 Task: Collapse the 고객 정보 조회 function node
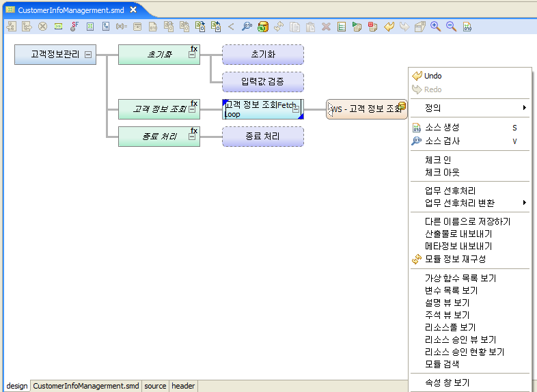coord(192,109)
